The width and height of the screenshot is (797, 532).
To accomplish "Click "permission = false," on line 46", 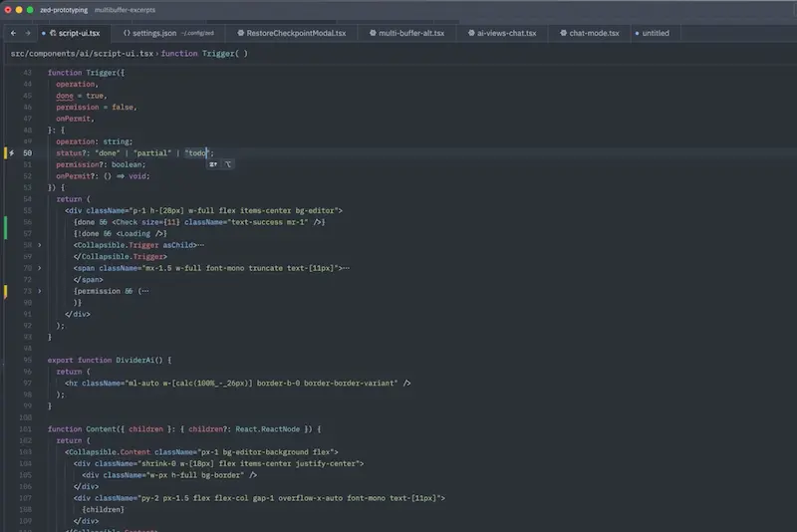I will click(x=97, y=108).
